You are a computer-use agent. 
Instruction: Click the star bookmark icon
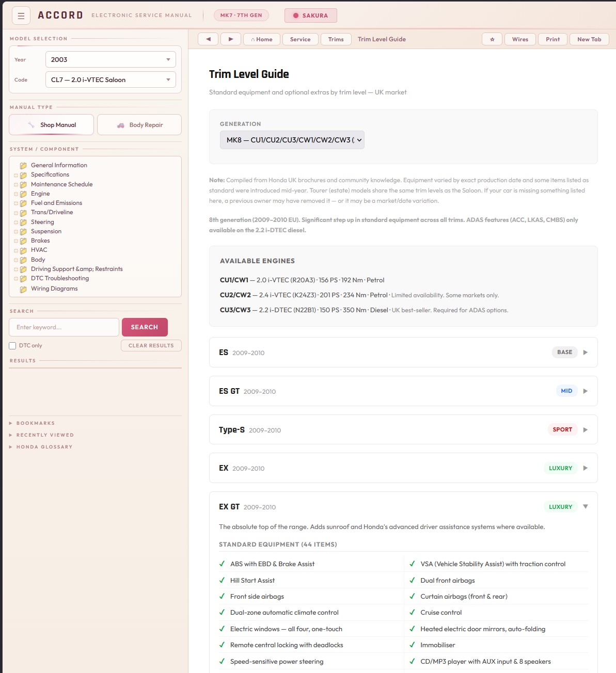point(492,39)
